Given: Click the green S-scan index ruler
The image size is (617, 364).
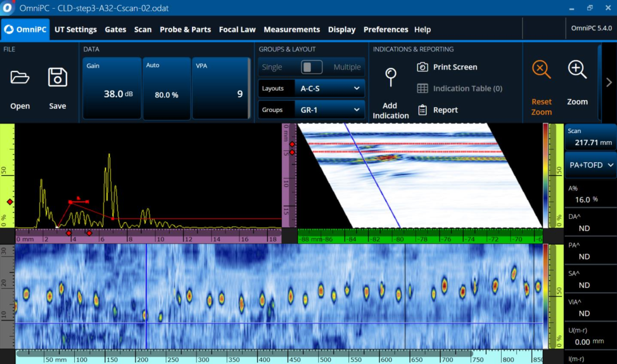Looking at the screenshot, I should (x=420, y=236).
